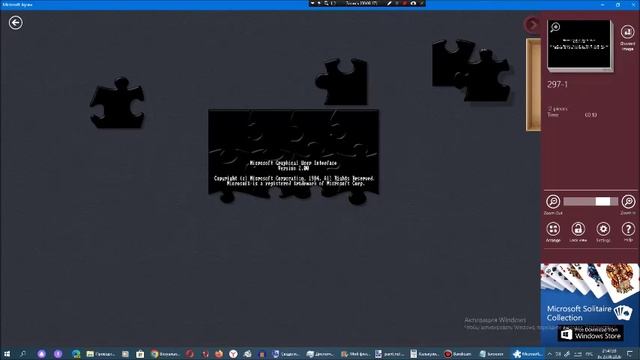The image size is (640, 360).
Task: Switch to the Microsoft Jigsaw taskbar button
Action: [528, 354]
